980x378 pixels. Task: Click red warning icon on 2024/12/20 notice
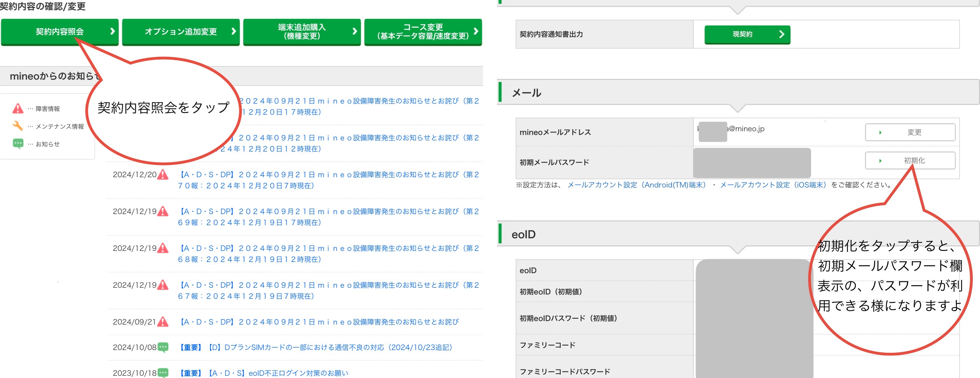coord(163,174)
